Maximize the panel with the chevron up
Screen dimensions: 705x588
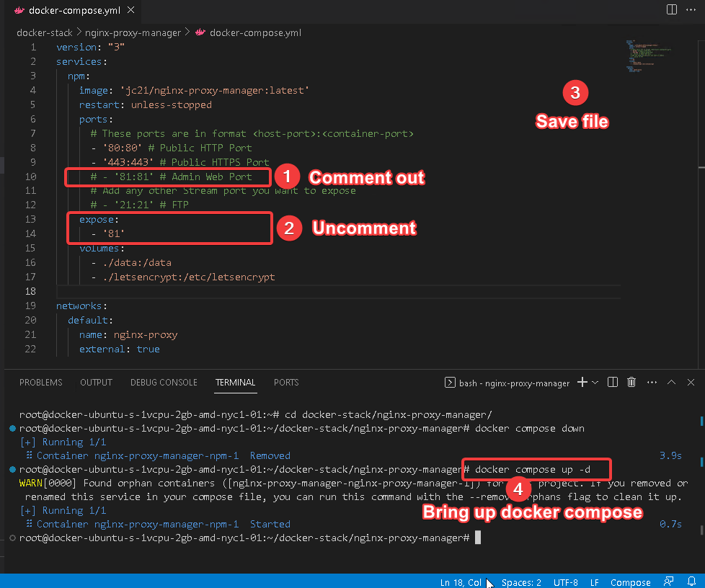[671, 382]
